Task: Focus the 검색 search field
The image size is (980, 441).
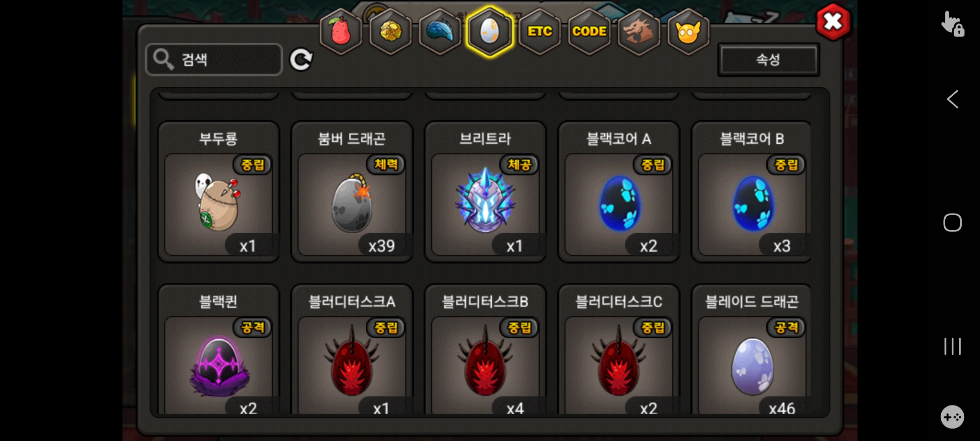Action: (214, 60)
